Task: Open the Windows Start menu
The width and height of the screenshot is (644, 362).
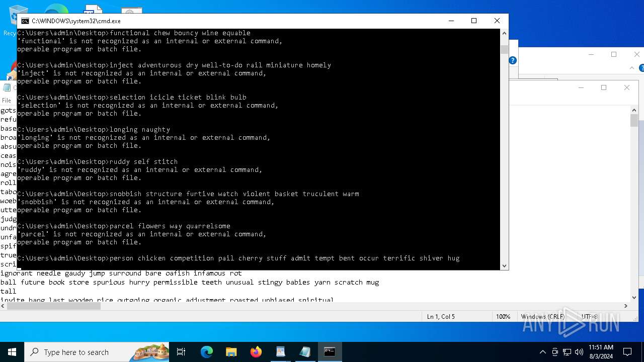Action: click(12, 352)
